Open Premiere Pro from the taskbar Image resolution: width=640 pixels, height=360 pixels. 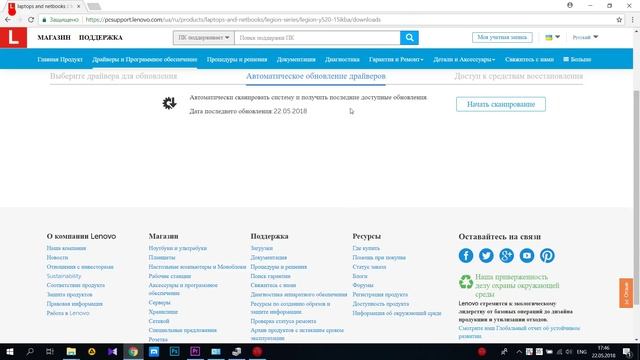[x=195, y=351]
